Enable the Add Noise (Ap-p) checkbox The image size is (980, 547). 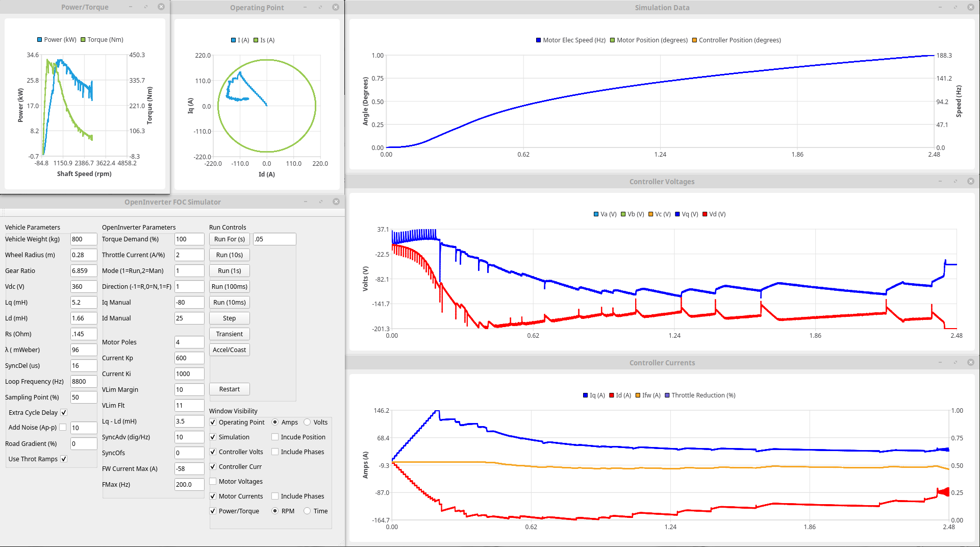(x=63, y=427)
